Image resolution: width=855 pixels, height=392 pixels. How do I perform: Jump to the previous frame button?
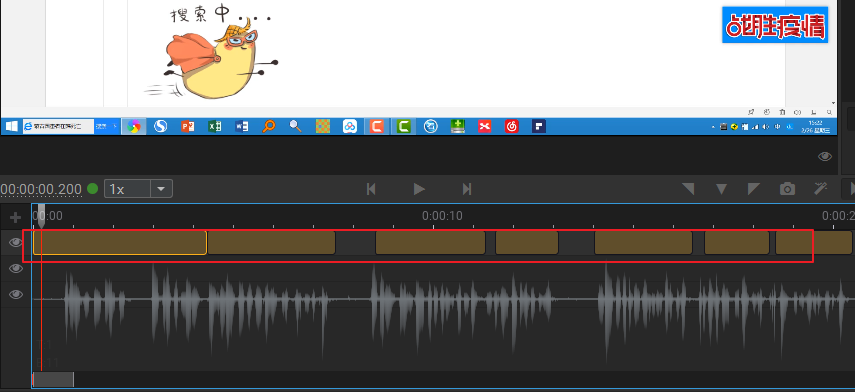pyautogui.click(x=371, y=189)
